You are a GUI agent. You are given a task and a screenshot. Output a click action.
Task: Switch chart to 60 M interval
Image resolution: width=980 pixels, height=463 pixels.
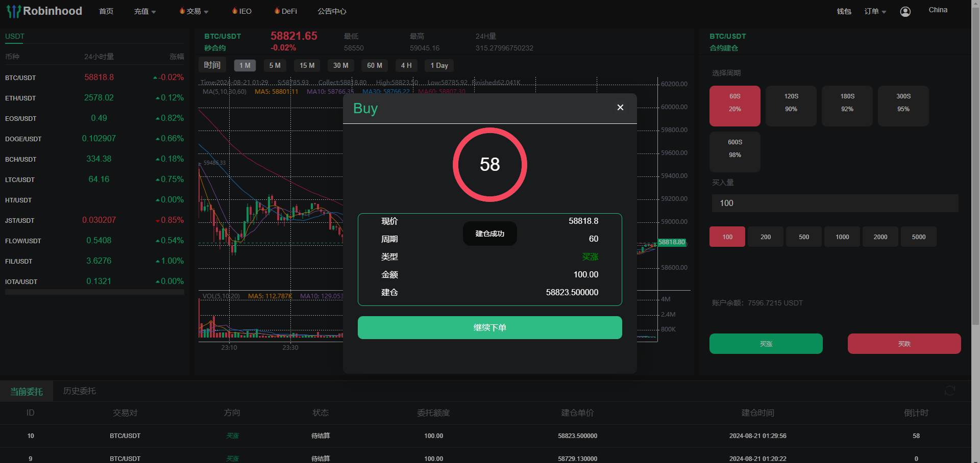coord(375,65)
